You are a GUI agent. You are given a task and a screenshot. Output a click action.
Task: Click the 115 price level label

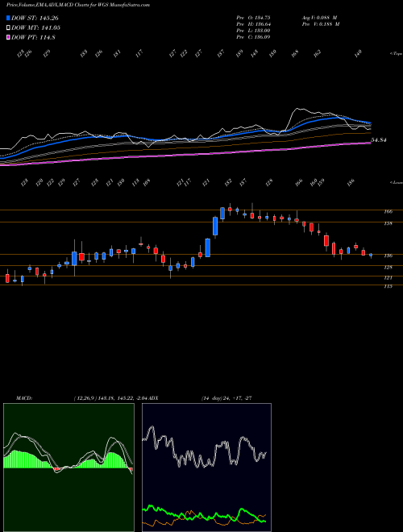click(388, 286)
